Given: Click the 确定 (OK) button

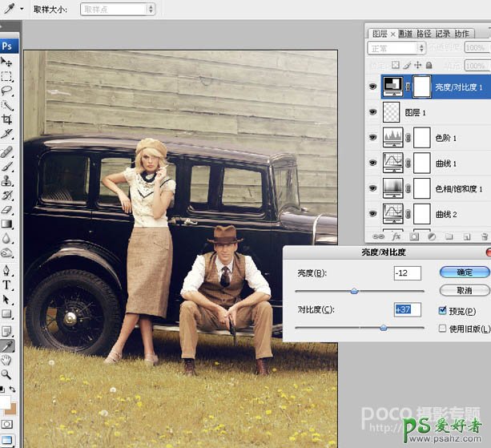Looking at the screenshot, I should click(465, 272).
